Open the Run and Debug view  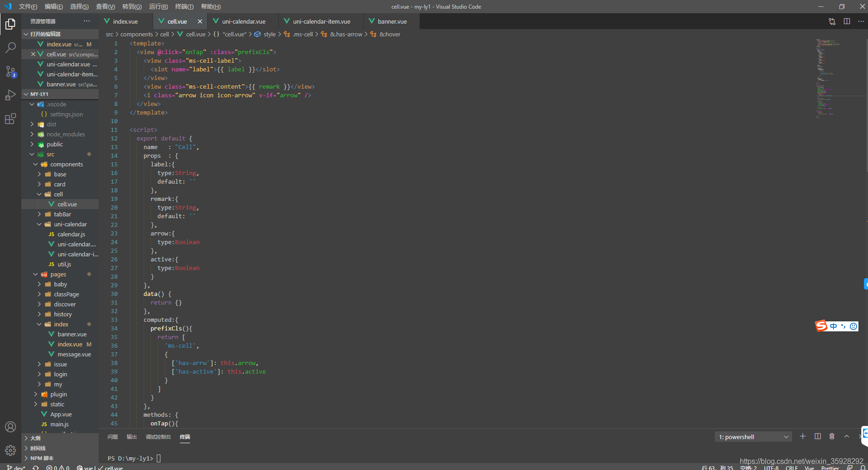10,95
